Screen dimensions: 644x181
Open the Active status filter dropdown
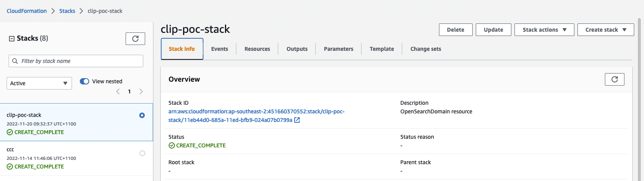click(x=39, y=83)
